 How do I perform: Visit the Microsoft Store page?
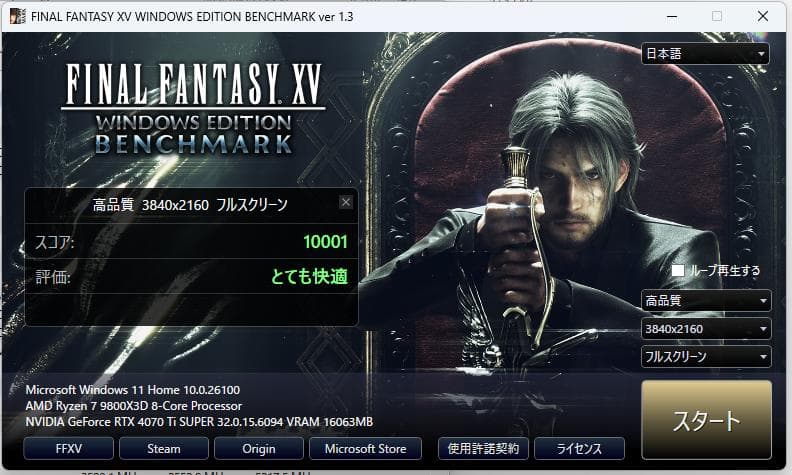point(365,449)
